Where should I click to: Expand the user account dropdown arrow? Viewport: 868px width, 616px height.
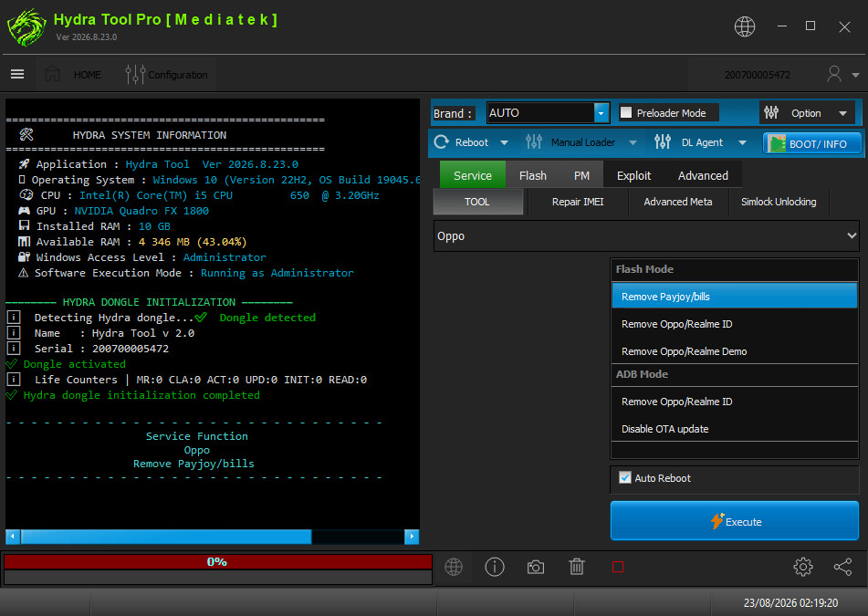click(855, 75)
